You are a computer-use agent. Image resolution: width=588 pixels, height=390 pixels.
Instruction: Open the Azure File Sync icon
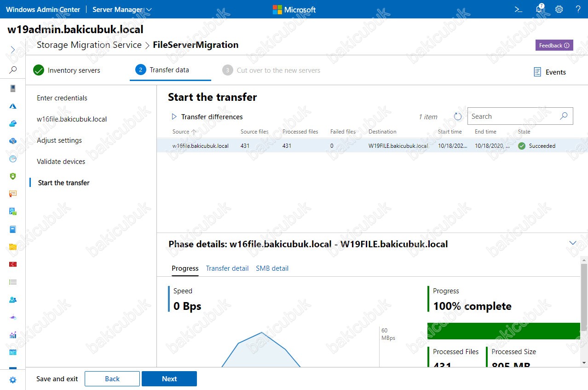click(13, 141)
